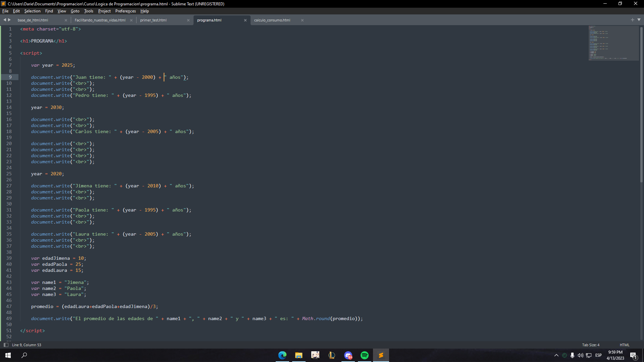Open the HTML syntax selector
Screen dimensions: 644x362
point(625,345)
